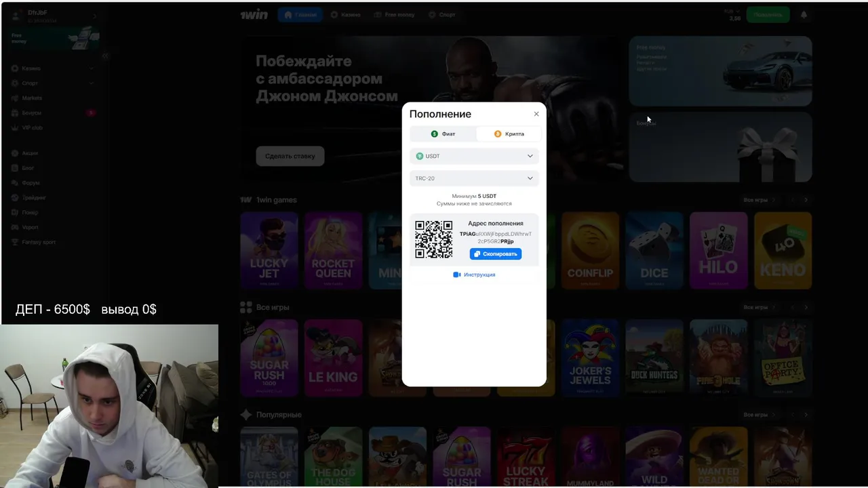The height and width of the screenshot is (488, 868).
Task: Open the Dice game tile
Action: pos(654,250)
